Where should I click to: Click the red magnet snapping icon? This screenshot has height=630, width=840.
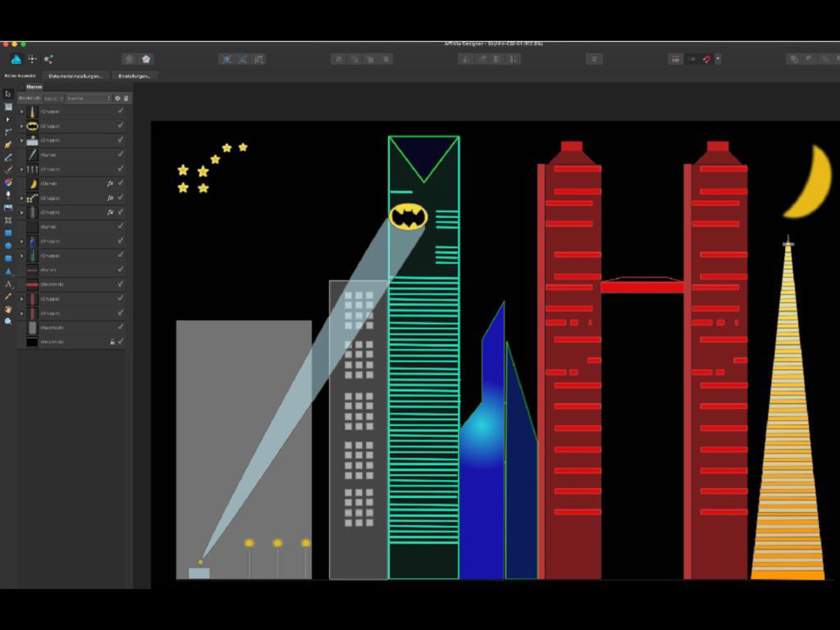[x=706, y=59]
